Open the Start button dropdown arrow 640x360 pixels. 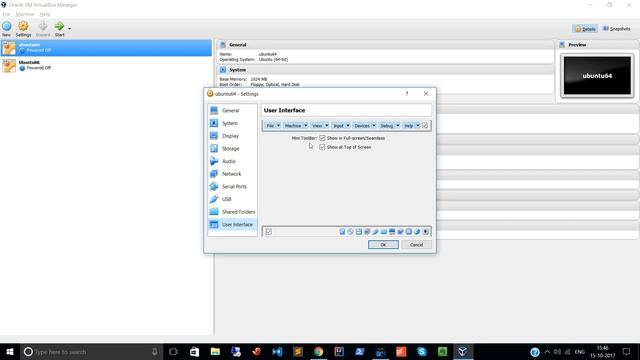pos(69,29)
